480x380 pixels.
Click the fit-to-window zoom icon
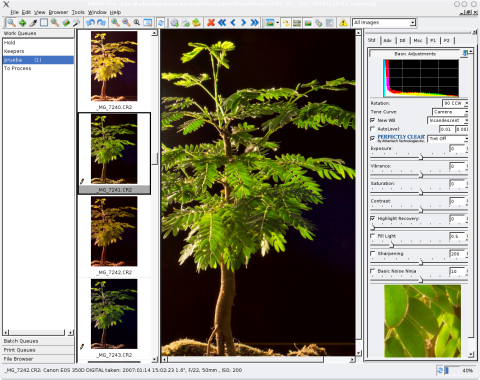click(x=148, y=23)
